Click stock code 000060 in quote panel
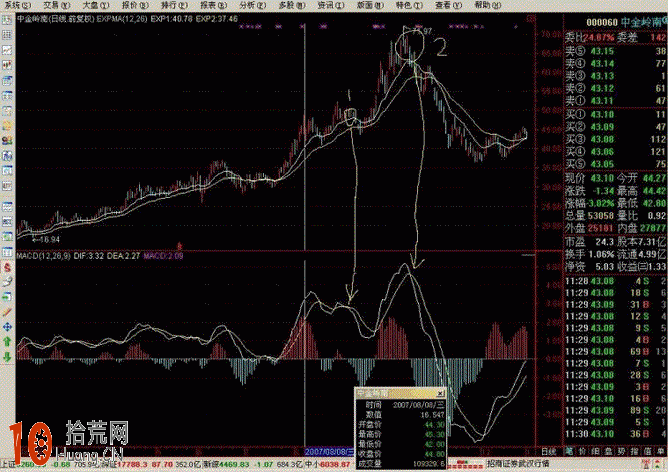This screenshot has height=472, width=668. [x=602, y=22]
